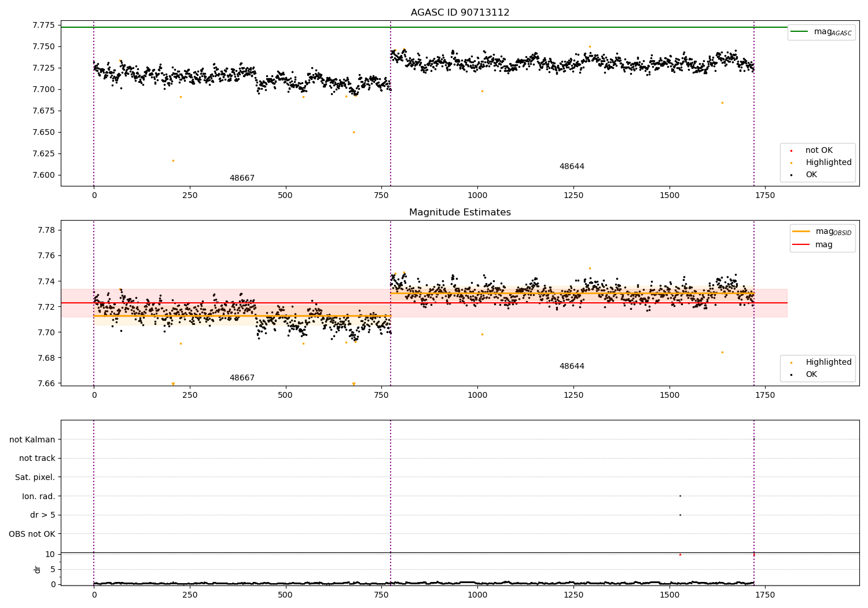868x608 pixels.
Task: Click the 'Ion. rad.' row label
Action: (x=39, y=496)
